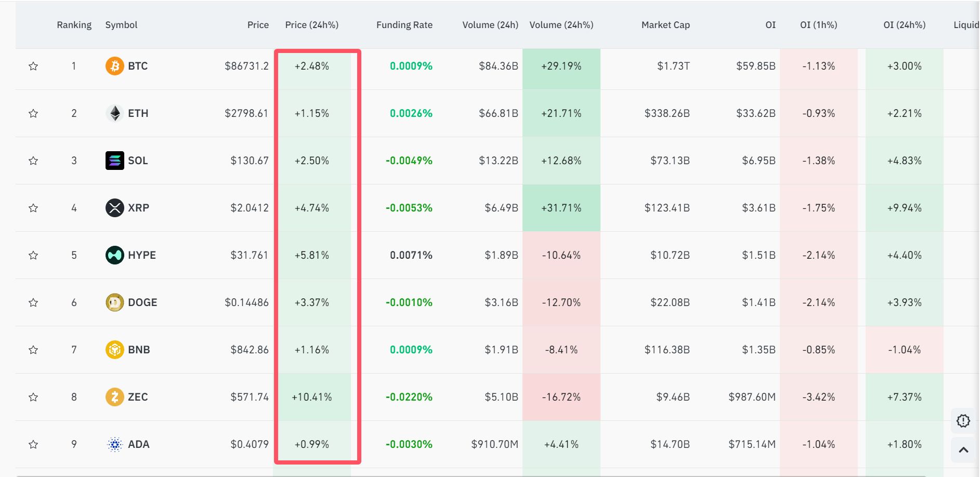
Task: Click the Bitcoin logo icon
Action: point(114,66)
